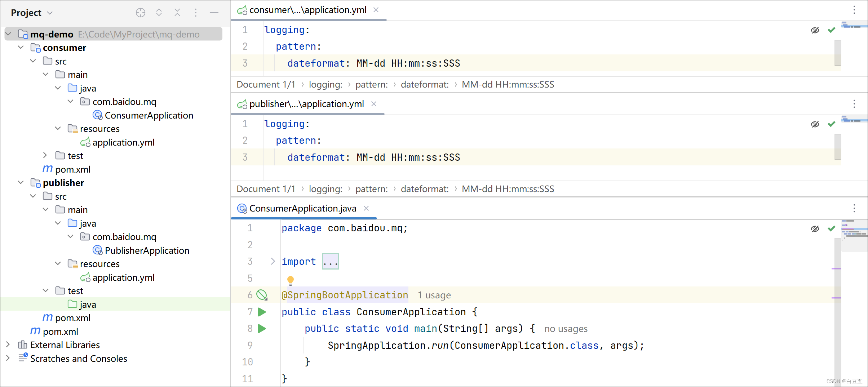868x387 pixels.
Task: Expand consumer test folder
Action: (x=45, y=155)
